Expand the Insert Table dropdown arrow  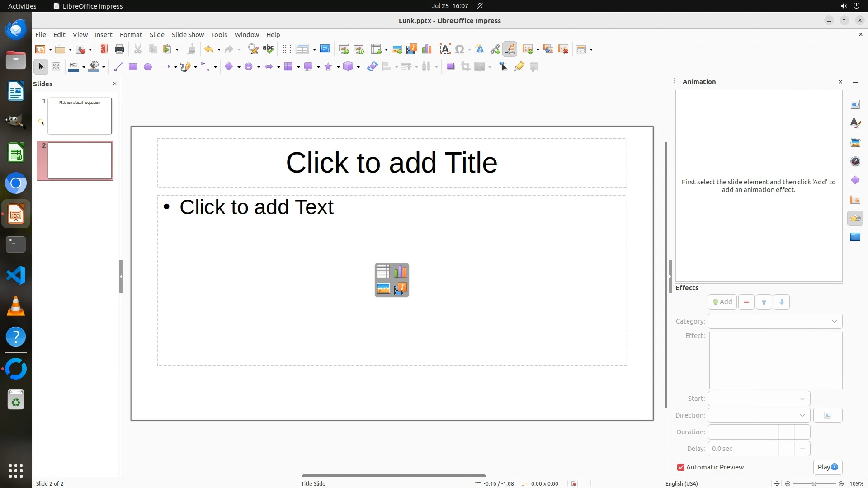386,50
